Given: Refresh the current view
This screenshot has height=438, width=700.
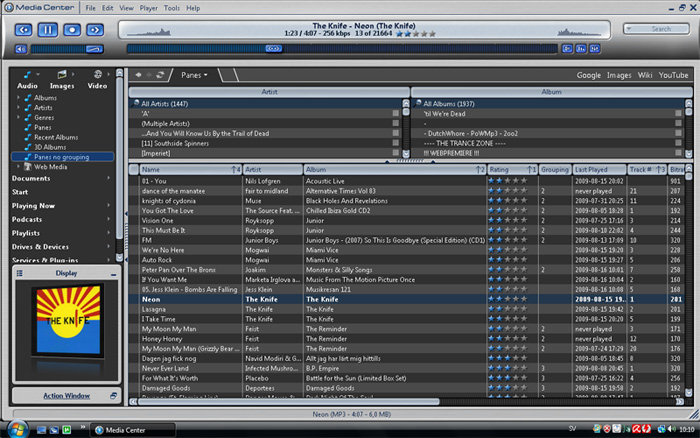Looking at the screenshot, I should pos(160,75).
